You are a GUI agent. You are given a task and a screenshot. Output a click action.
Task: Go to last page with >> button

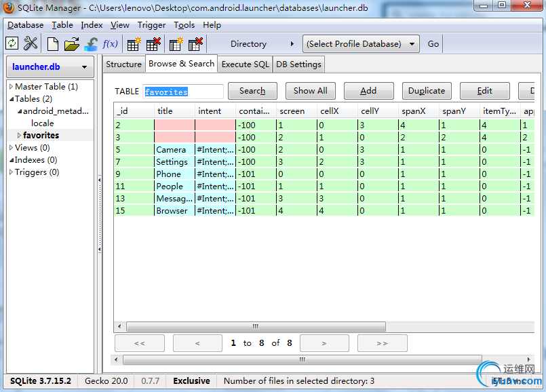(382, 343)
